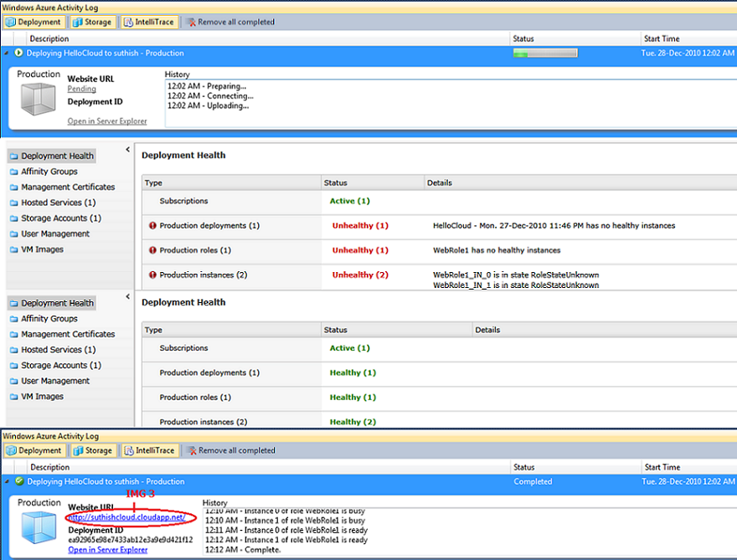The height and width of the screenshot is (560, 737).
Task: Open IntelliTrace in the completed Activity Log toolbar
Action: coord(149,450)
